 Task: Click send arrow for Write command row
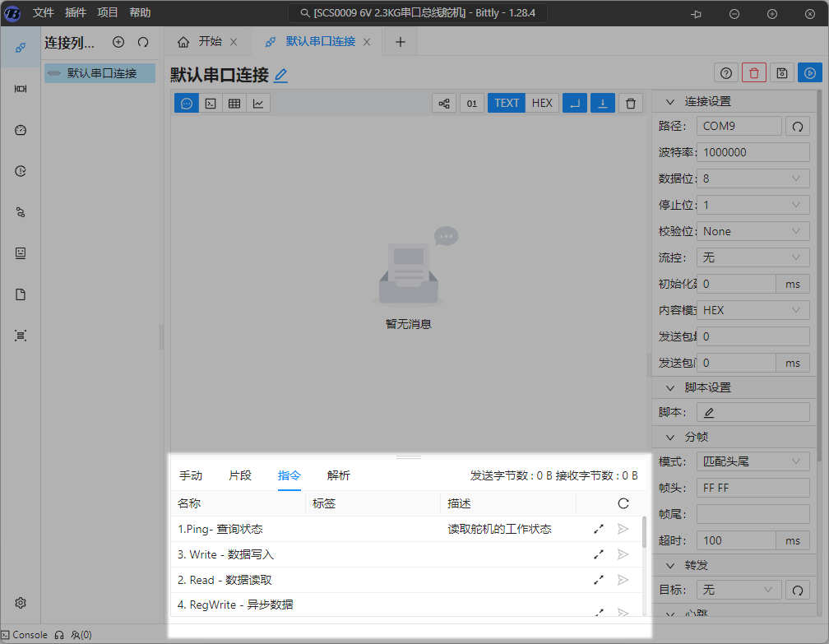623,555
